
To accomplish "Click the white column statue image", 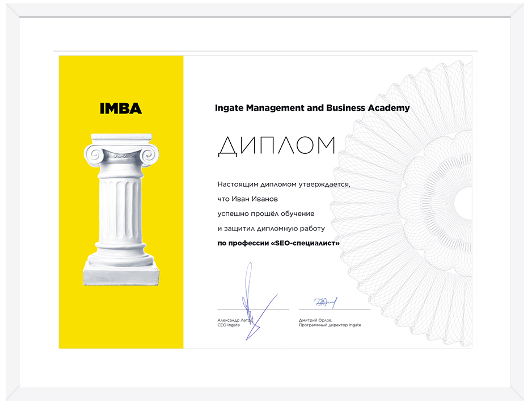I will click(x=121, y=209).
